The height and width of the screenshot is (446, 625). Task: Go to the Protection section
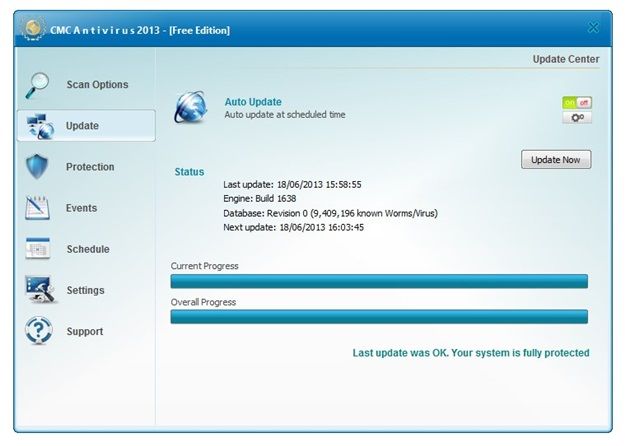(86, 167)
